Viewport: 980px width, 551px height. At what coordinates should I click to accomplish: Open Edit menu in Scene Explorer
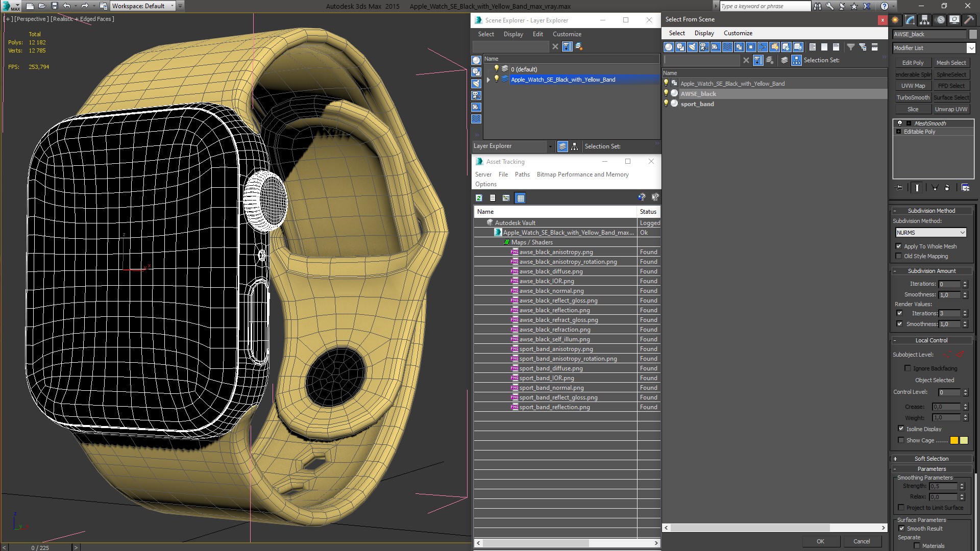coord(538,34)
